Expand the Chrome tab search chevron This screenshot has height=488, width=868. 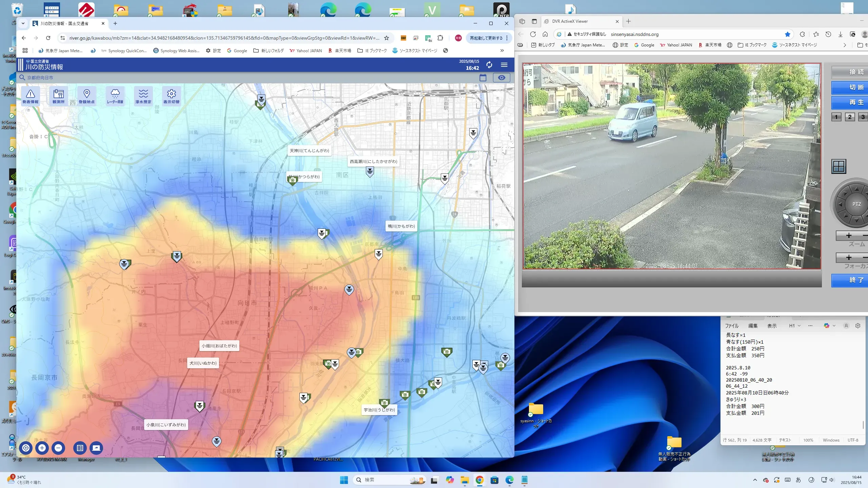23,23
